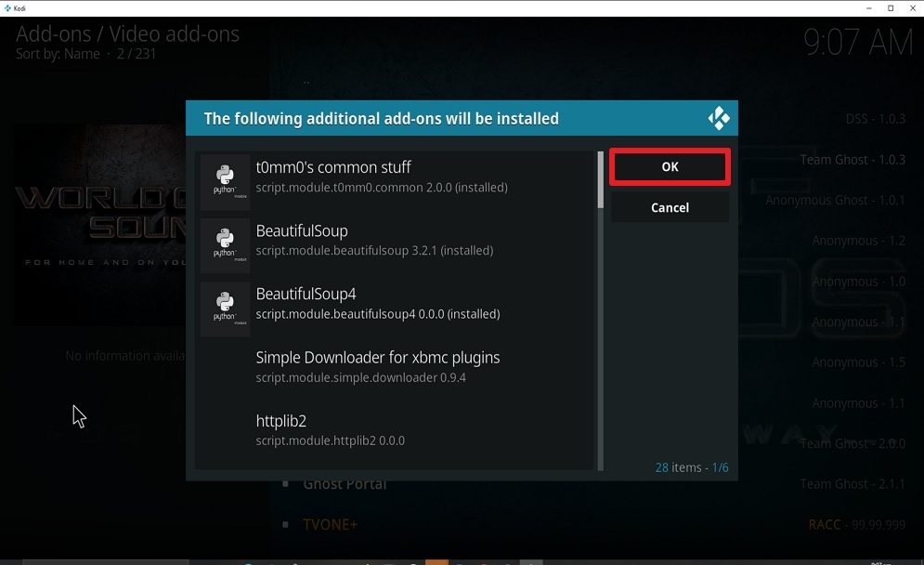Maximize the Kodi window
This screenshot has width=924, height=565.
pyautogui.click(x=891, y=8)
